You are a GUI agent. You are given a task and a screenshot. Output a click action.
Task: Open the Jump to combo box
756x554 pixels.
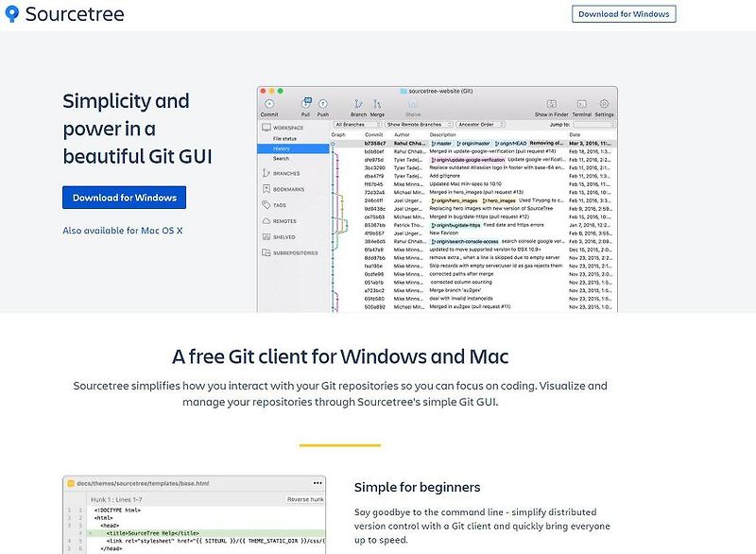pyautogui.click(x=594, y=125)
